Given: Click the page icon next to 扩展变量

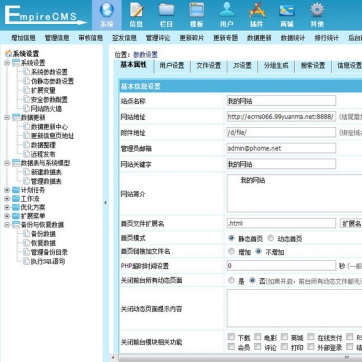Looking at the screenshot, I should (26, 90).
